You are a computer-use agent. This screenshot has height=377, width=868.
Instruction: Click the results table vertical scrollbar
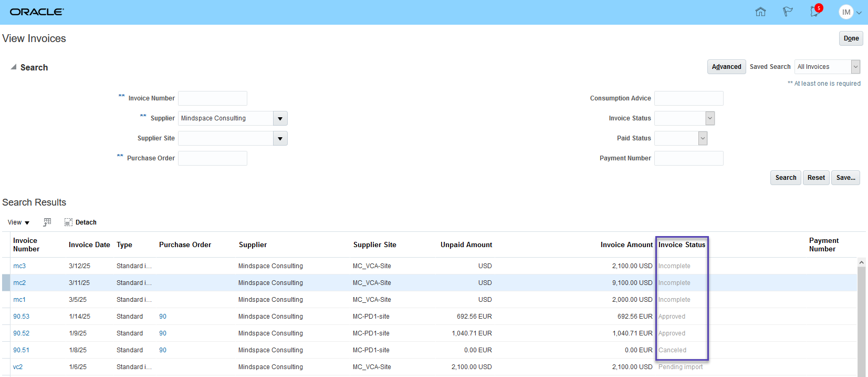(861, 315)
